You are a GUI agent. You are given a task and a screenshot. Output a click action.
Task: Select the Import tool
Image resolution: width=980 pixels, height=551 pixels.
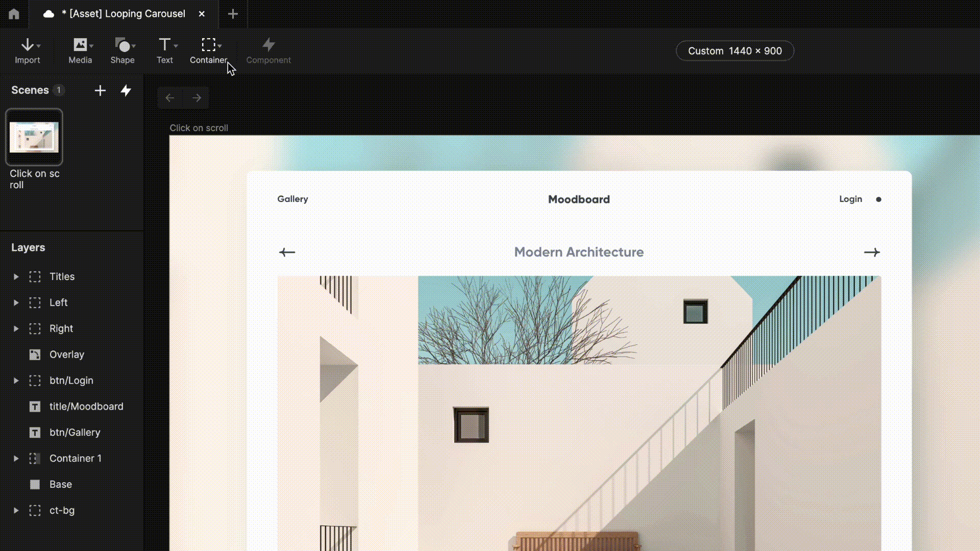click(x=28, y=51)
